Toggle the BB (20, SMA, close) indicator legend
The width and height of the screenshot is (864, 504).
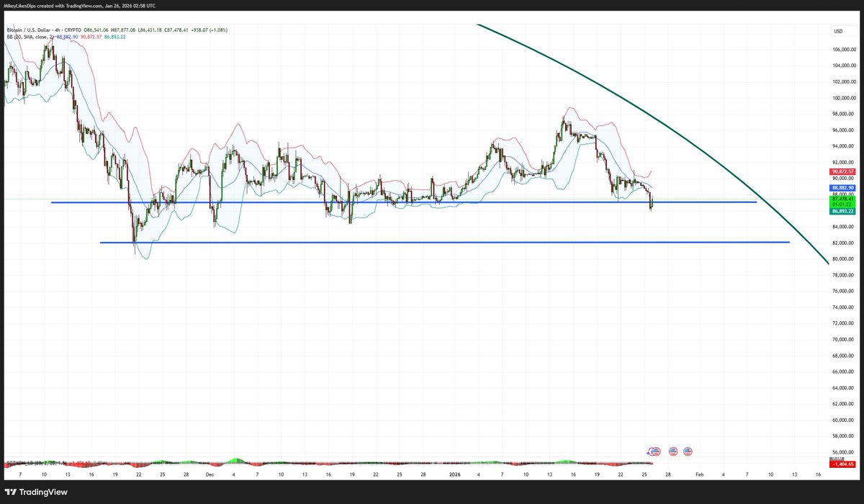(x=30, y=35)
